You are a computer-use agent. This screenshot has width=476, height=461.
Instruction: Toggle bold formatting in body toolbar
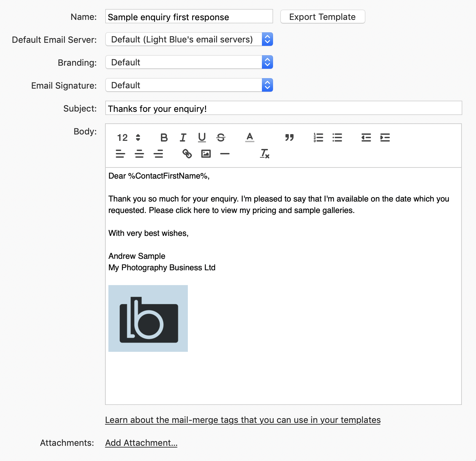(x=164, y=137)
